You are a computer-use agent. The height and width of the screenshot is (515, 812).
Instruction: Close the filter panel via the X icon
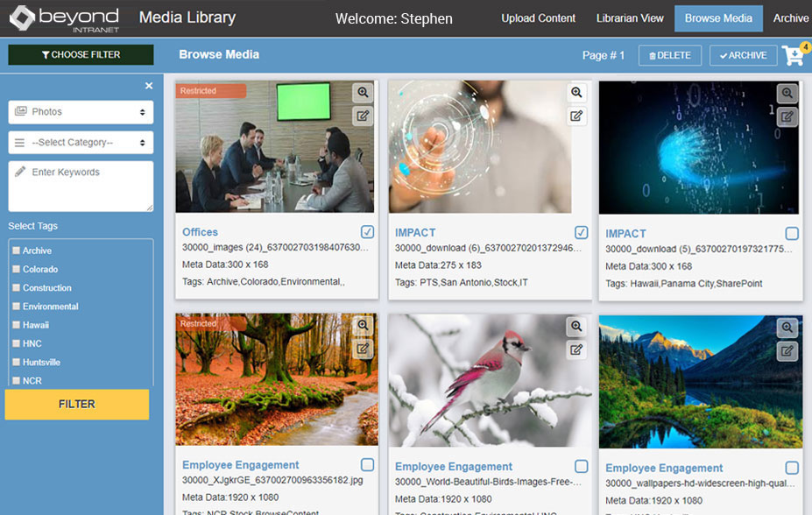click(148, 85)
